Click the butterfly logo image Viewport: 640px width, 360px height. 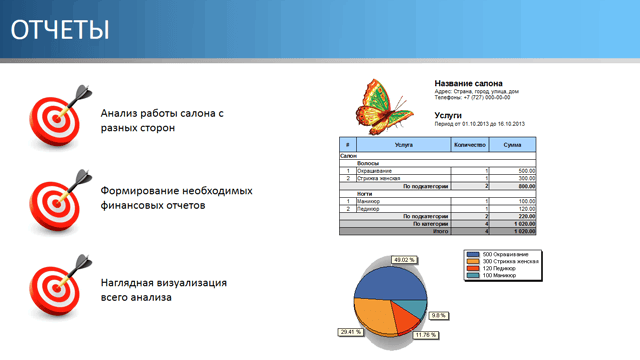click(x=384, y=107)
